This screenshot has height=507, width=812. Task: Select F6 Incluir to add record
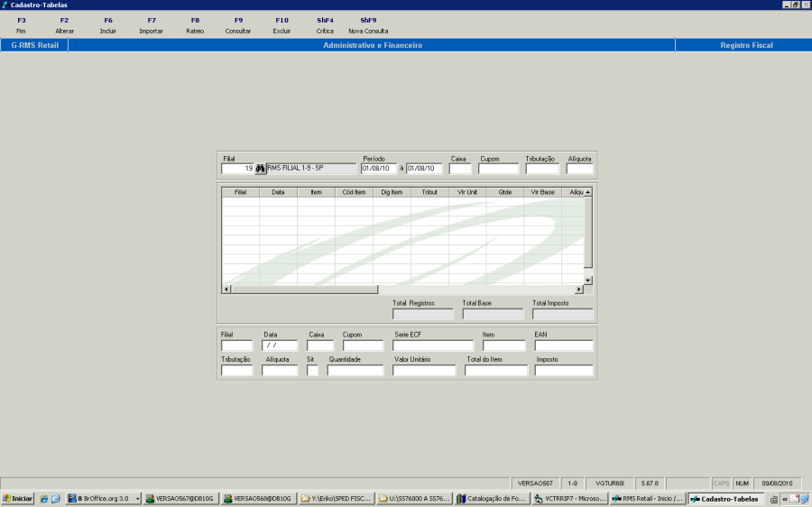108,25
